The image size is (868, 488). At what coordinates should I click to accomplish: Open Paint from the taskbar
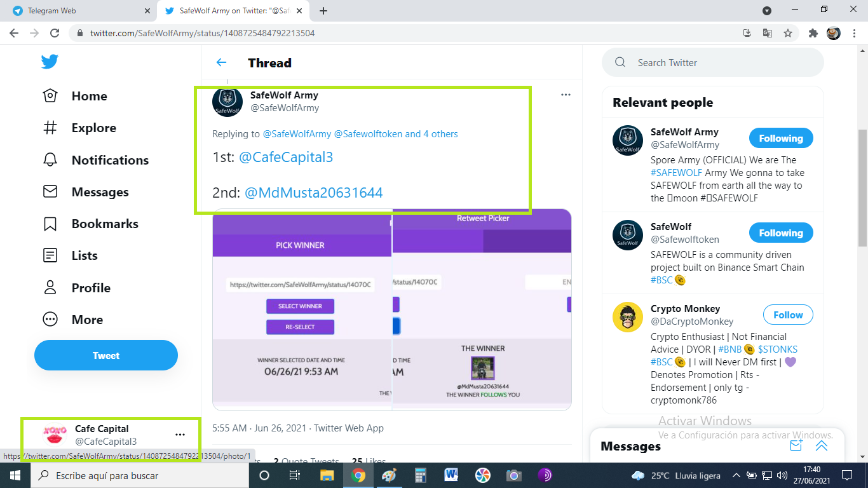389,475
